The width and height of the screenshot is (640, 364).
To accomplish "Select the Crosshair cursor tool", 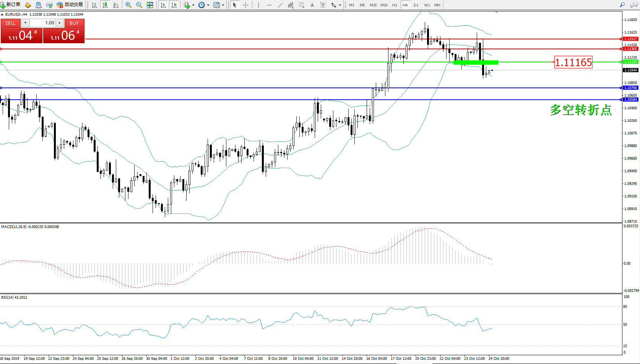I will pos(245,5).
